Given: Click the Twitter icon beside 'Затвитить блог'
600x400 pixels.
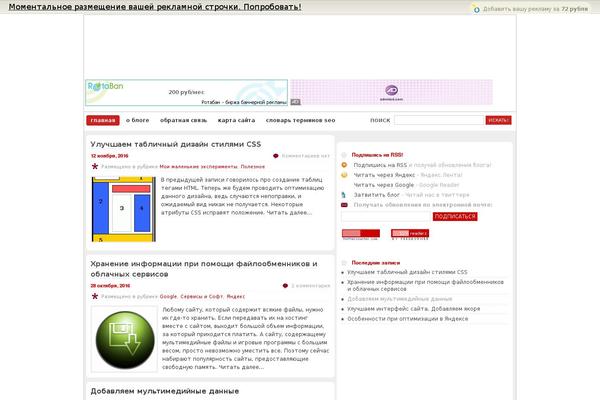Looking at the screenshot, I should [x=344, y=195].
